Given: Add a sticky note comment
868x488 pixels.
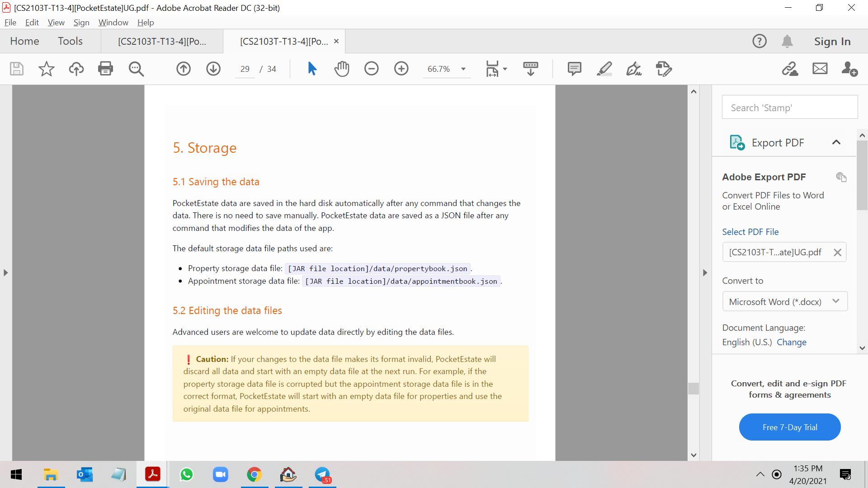Looking at the screenshot, I should click(574, 69).
